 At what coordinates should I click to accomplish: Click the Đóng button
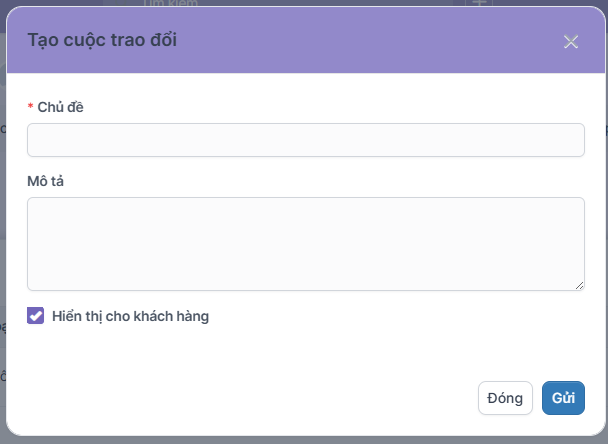505,398
